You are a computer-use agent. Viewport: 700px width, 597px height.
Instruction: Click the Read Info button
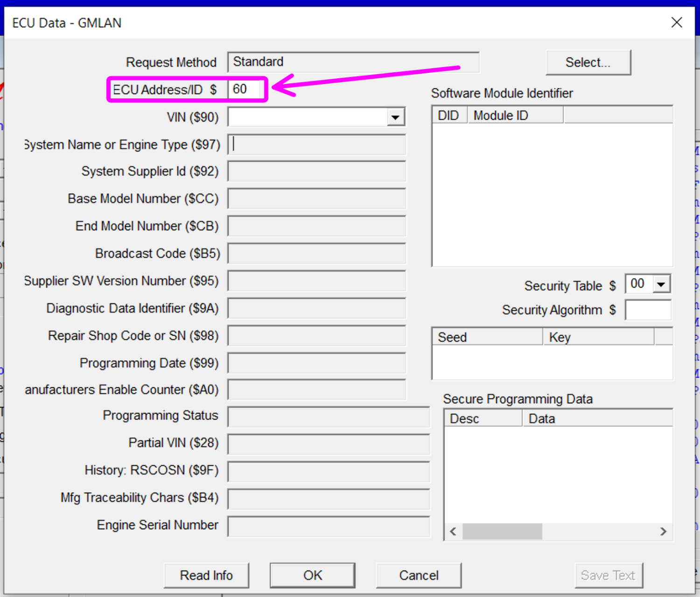pyautogui.click(x=206, y=575)
